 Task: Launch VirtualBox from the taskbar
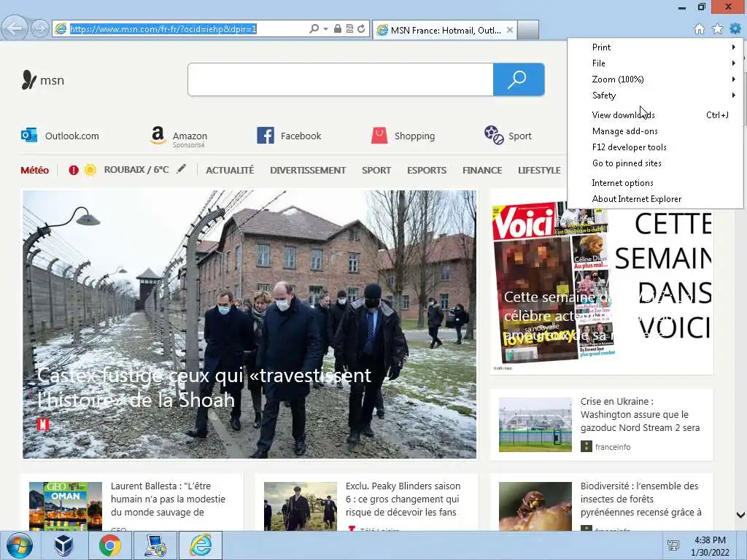click(x=63, y=545)
